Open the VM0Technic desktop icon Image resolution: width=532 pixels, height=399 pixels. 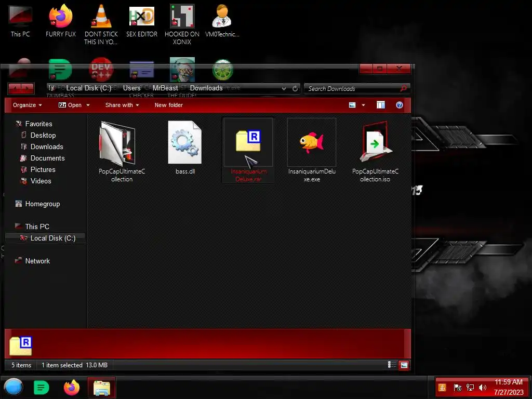(222, 21)
